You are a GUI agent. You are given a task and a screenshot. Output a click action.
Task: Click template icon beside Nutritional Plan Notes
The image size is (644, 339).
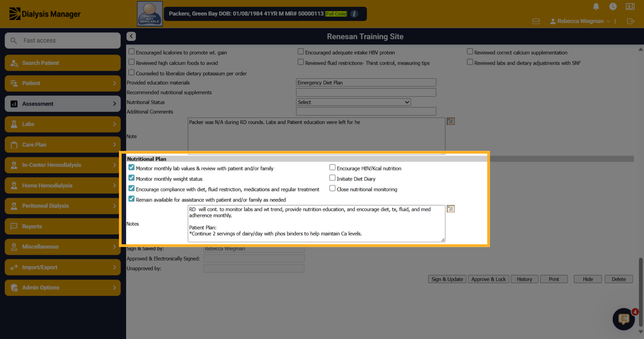pyautogui.click(x=451, y=209)
